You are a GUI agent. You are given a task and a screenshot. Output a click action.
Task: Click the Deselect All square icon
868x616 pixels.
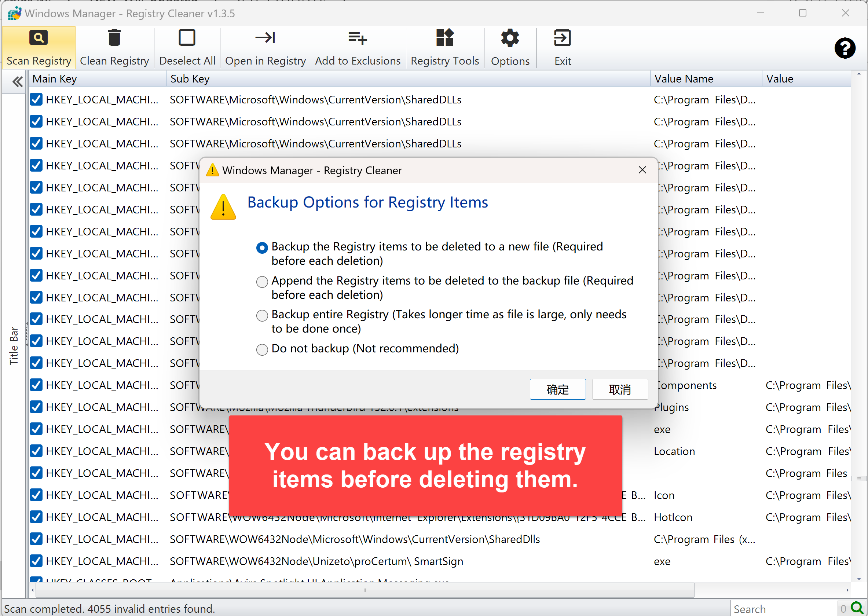tap(187, 37)
